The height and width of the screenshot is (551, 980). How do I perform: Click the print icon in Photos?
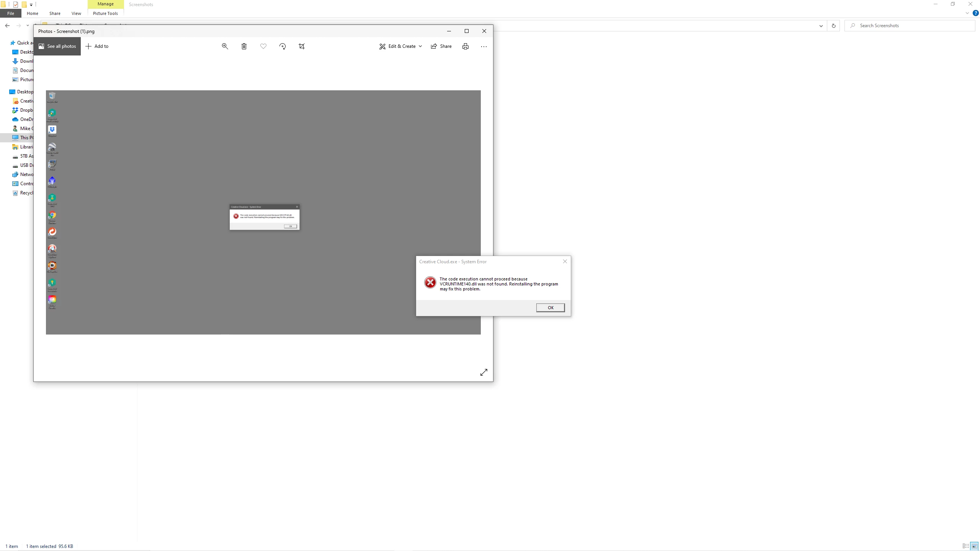(x=465, y=46)
